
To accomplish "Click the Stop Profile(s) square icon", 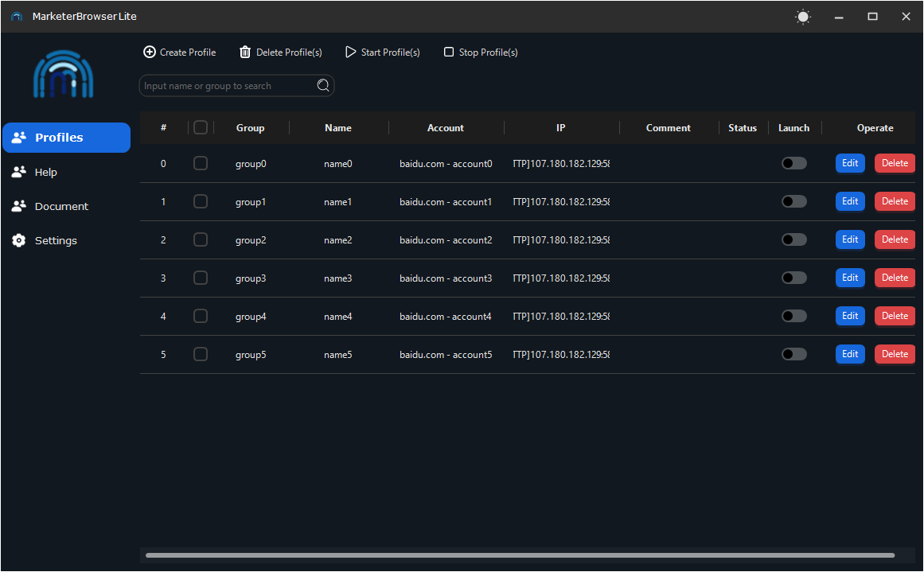I will pos(449,53).
